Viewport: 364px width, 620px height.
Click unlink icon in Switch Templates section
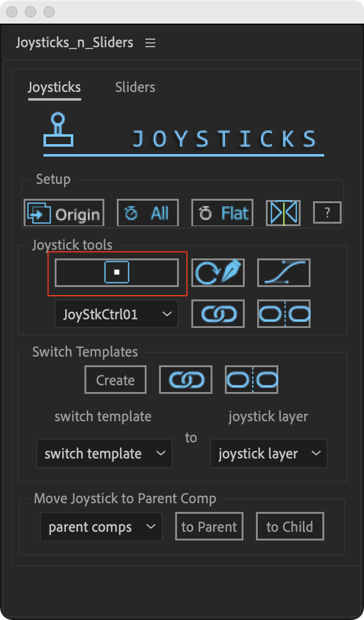(x=252, y=380)
